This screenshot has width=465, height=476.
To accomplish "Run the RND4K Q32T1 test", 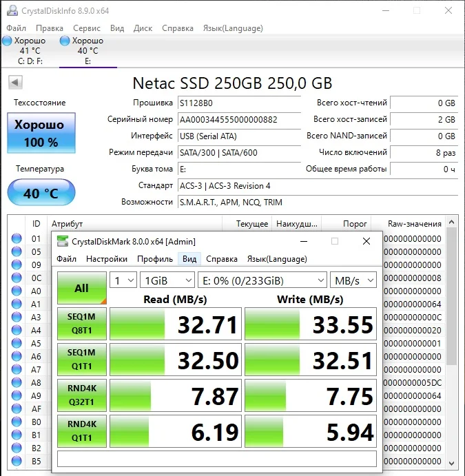I will click(82, 395).
